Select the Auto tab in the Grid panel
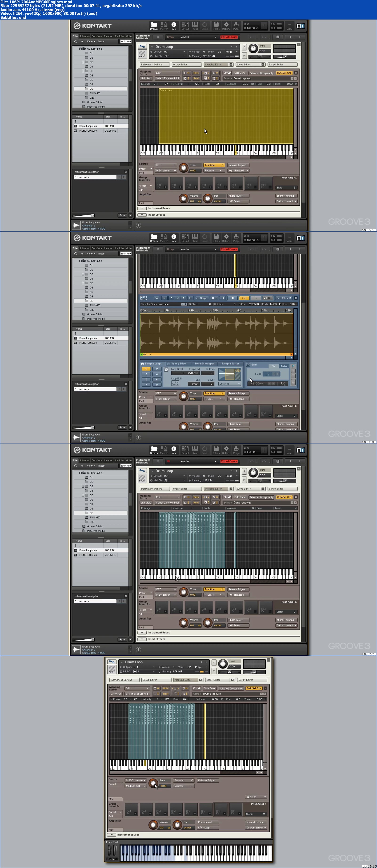Image resolution: width=377 pixels, height=868 pixels. point(284,366)
